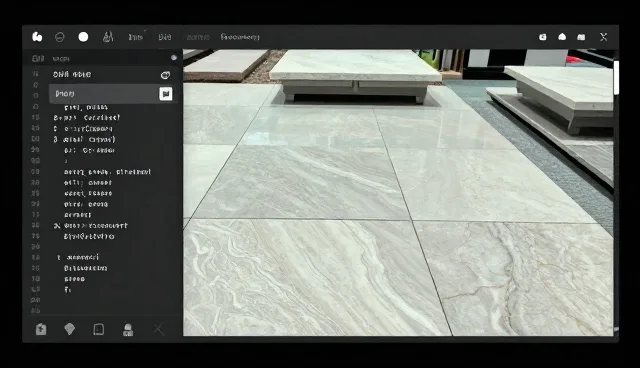640x368 pixels.
Task: Close the window with the X icon
Action: [604, 37]
